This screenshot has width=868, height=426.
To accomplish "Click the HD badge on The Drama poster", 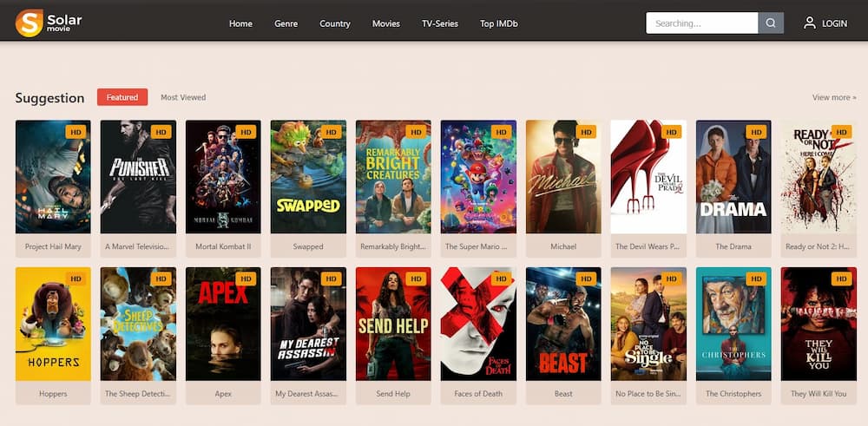I will click(x=756, y=132).
